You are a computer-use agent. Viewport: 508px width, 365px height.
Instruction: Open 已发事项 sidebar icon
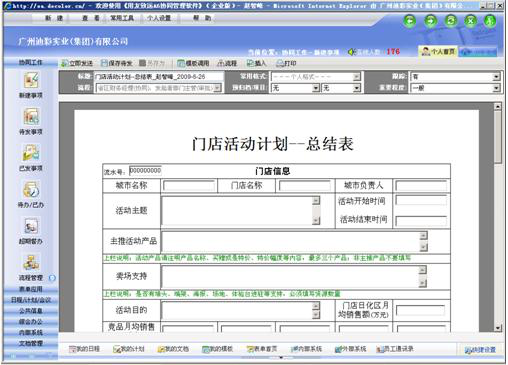[x=31, y=153]
